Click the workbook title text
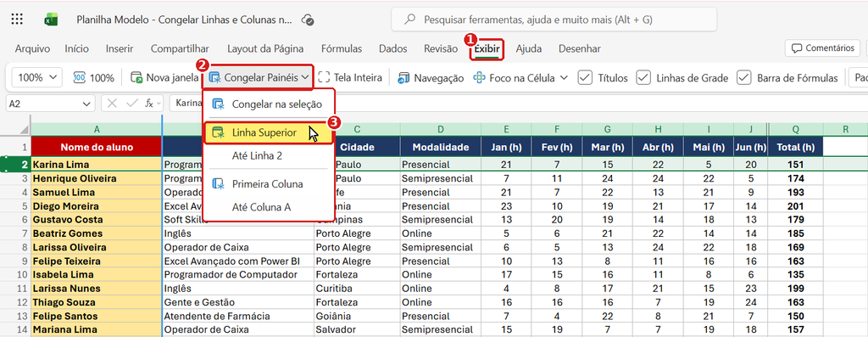The width and height of the screenshot is (868, 337). click(x=184, y=20)
